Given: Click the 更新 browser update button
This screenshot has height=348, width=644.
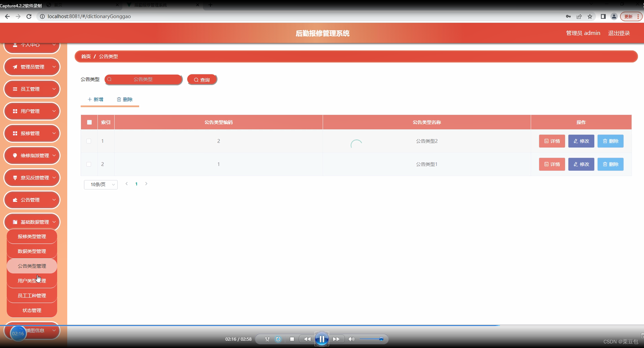Looking at the screenshot, I should click(631, 16).
